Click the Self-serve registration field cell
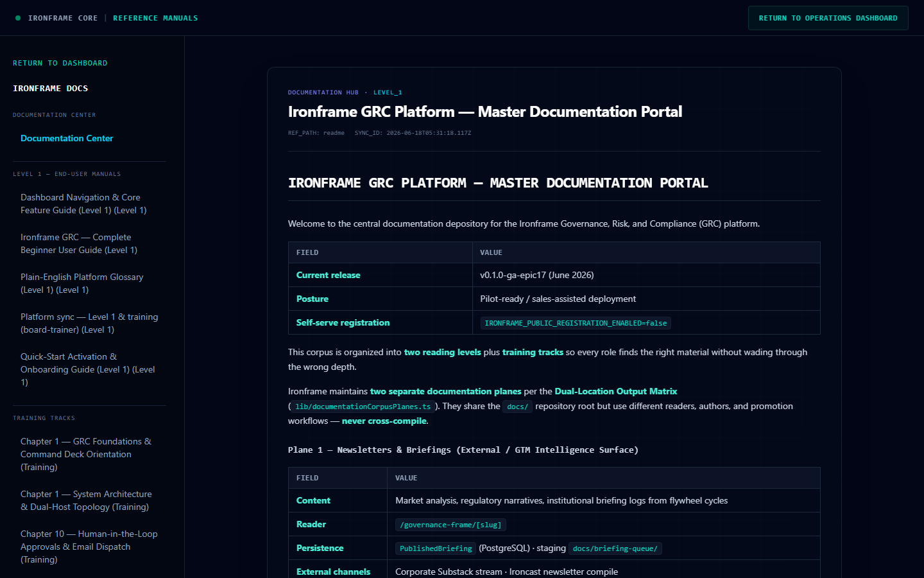924x578 pixels. click(x=381, y=322)
